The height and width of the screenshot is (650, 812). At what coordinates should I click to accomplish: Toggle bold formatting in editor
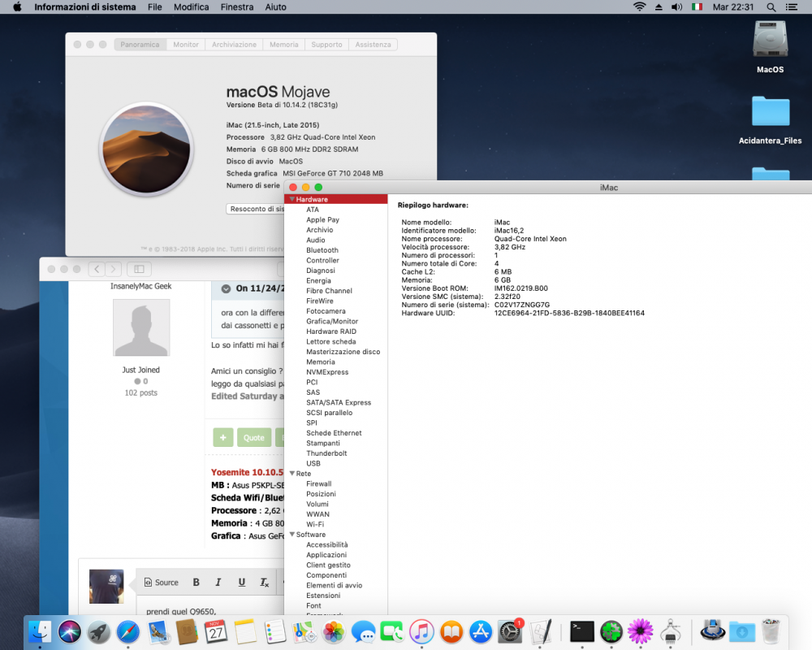pos(197,582)
